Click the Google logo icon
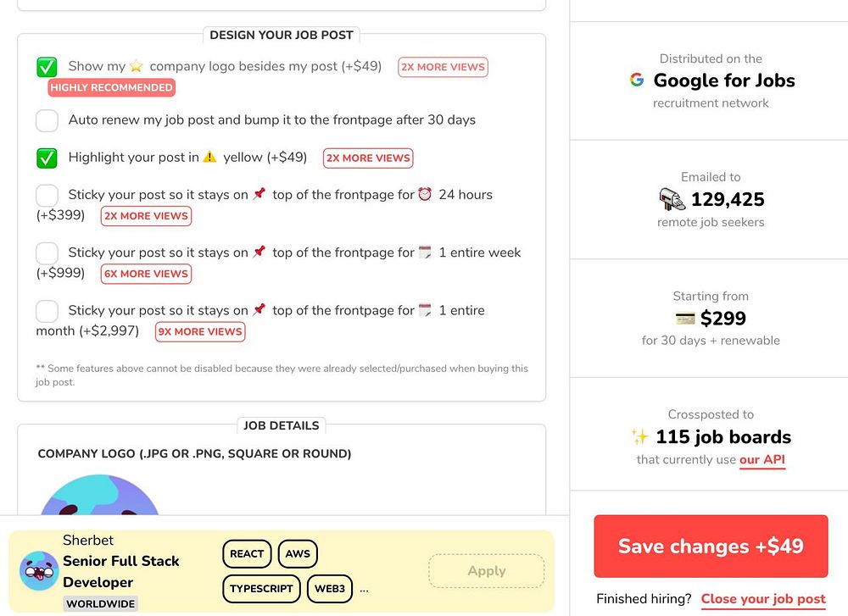This screenshot has width=848, height=616. pyautogui.click(x=637, y=80)
